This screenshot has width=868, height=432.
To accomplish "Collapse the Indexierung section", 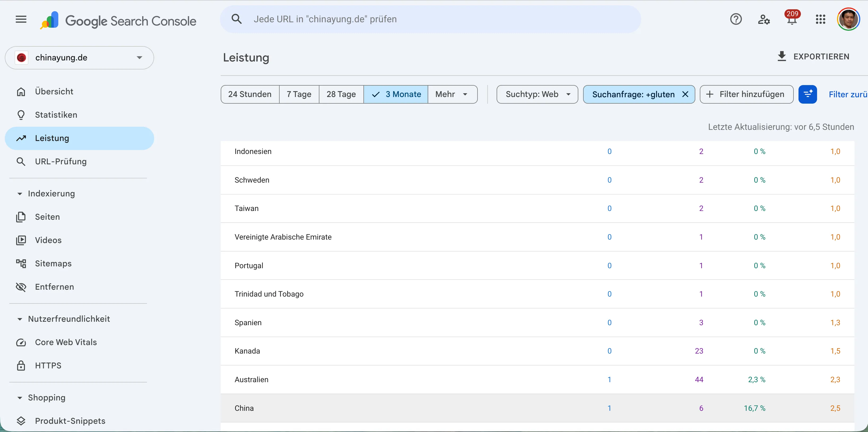I will [20, 194].
